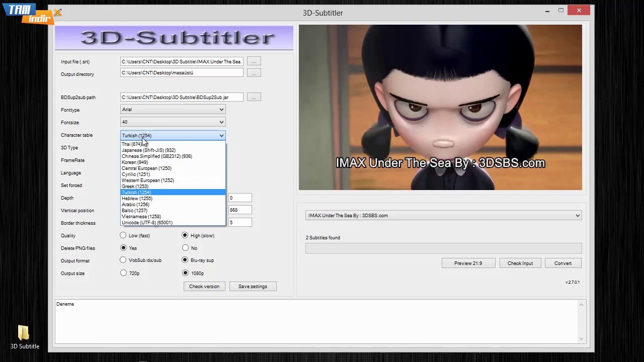Click the log scrollbar up arrow
Screen dimensions: 644x362
[x=582, y=304]
